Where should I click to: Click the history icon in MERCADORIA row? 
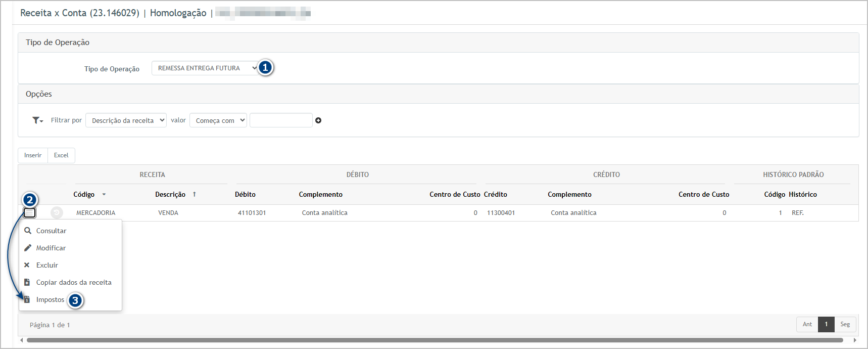(57, 213)
